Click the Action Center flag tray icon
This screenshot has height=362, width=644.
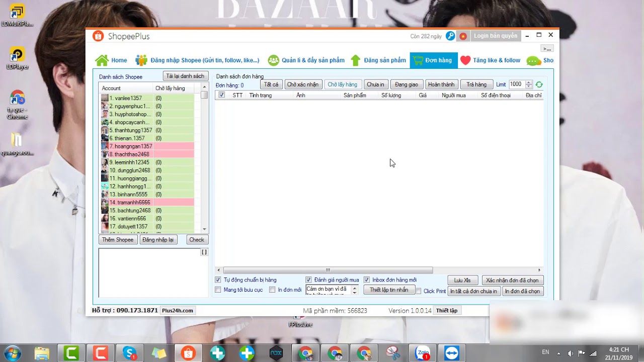pos(582,353)
